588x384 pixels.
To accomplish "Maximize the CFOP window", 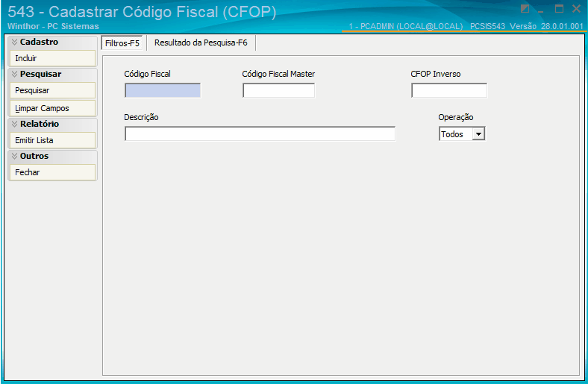I will [559, 9].
